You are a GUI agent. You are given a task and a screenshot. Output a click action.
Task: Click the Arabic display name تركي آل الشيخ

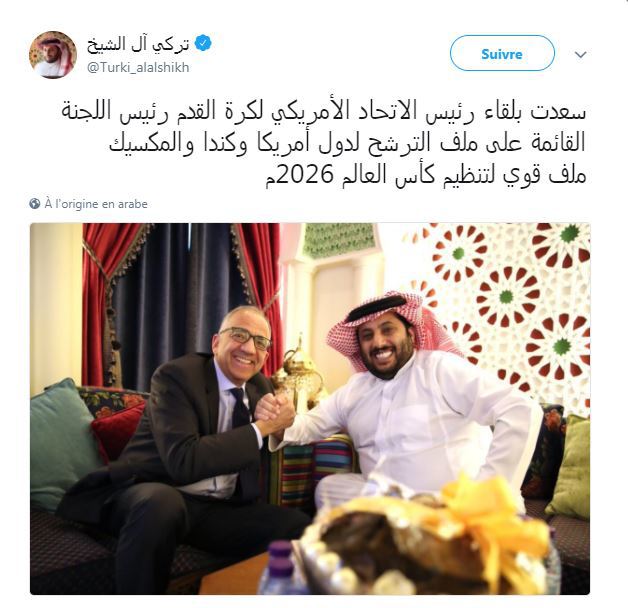tap(137, 44)
